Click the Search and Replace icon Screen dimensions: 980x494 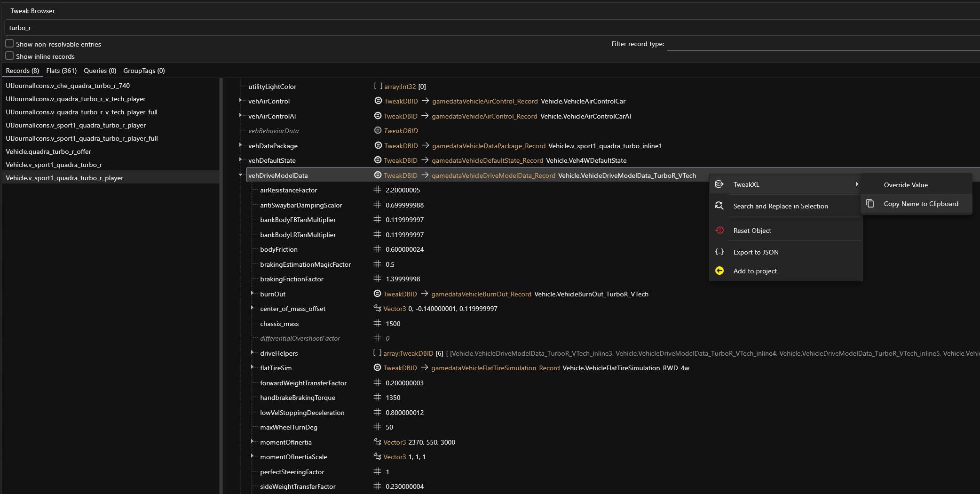pyautogui.click(x=719, y=206)
